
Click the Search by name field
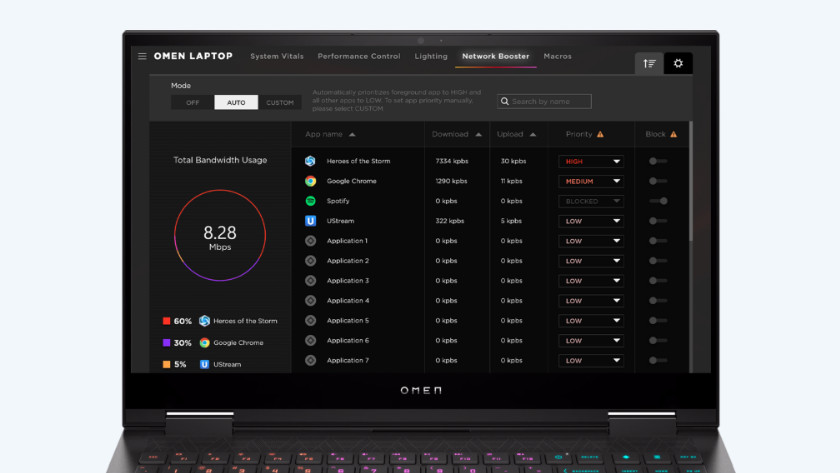[x=544, y=101]
